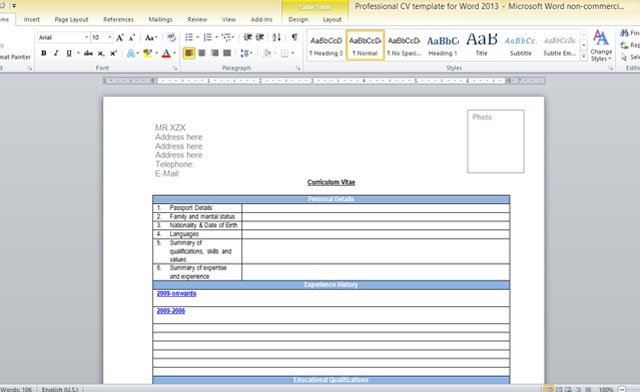Click the Clear Formatting icon
This screenshot has height=392, width=640.
[171, 38]
